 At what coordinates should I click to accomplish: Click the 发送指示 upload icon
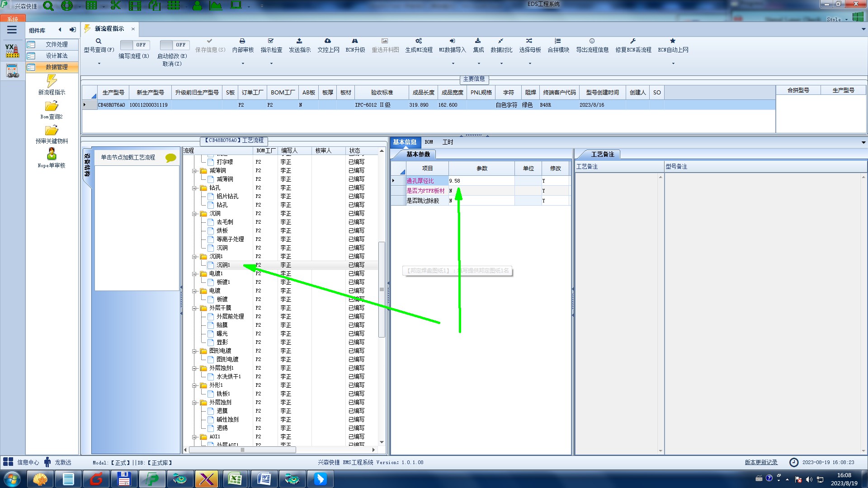pos(299,41)
